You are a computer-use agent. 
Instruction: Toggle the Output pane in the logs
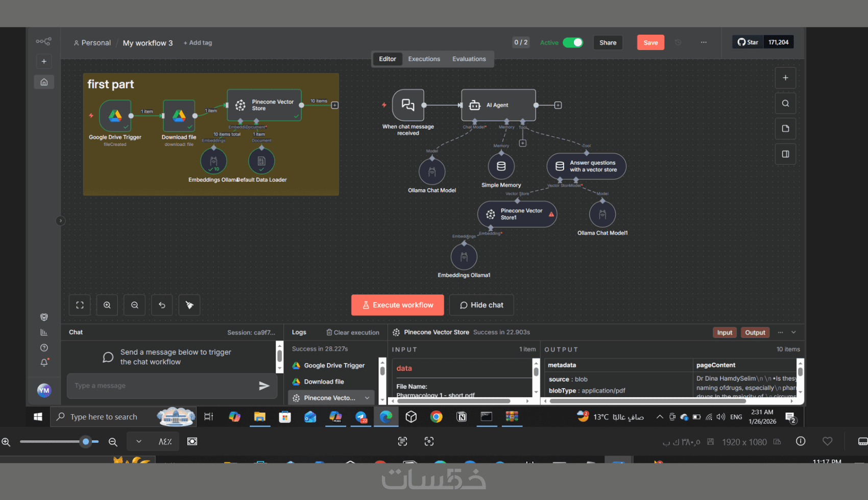pyautogui.click(x=755, y=333)
